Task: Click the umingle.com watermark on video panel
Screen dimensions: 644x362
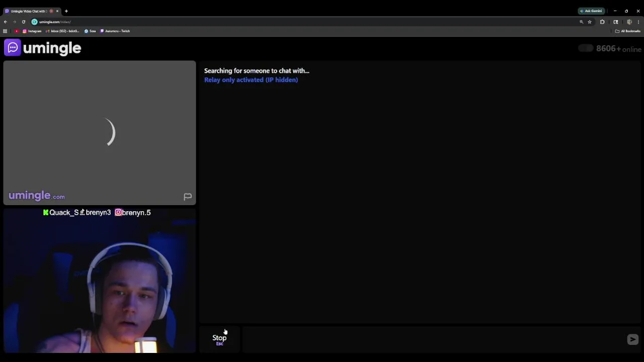Action: 37,196
